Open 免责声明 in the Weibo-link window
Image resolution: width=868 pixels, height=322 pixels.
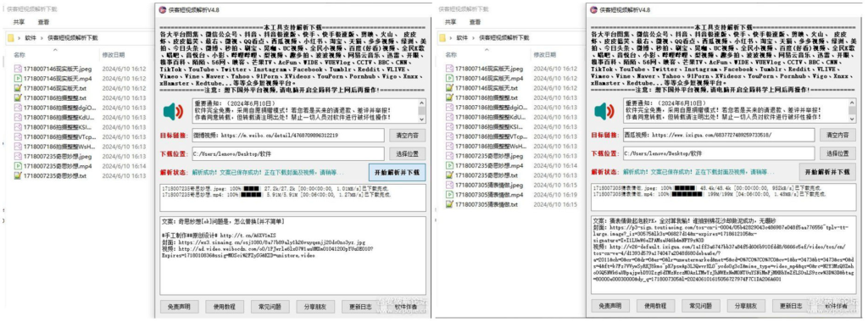tap(179, 306)
